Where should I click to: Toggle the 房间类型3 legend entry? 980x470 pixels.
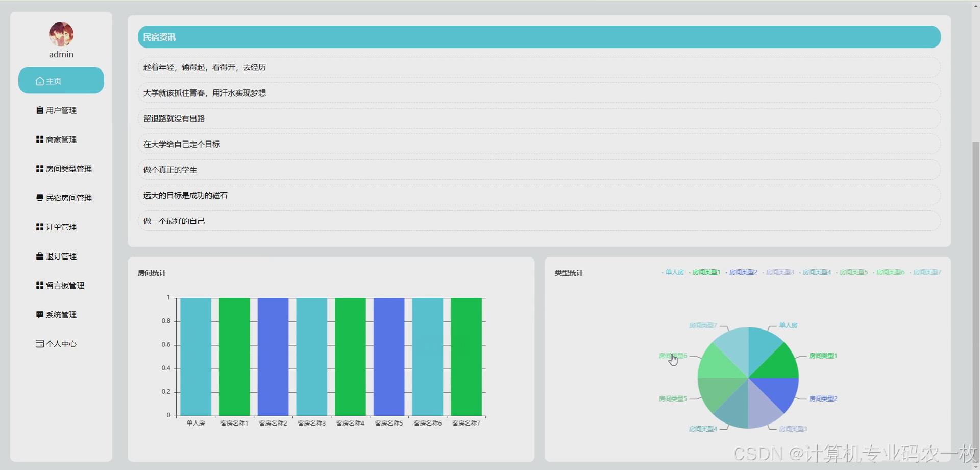pos(778,272)
